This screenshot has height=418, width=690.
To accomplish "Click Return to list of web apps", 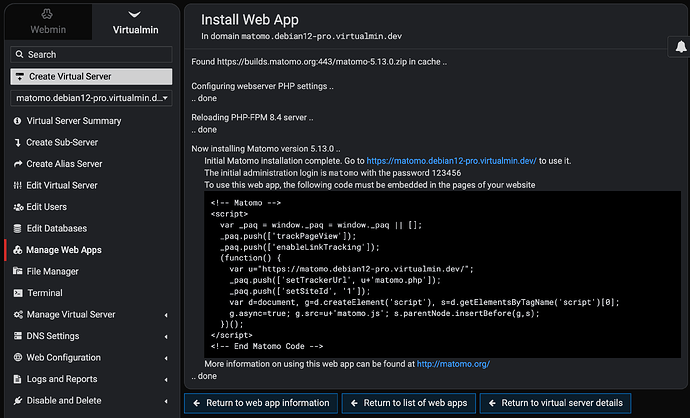I will coord(409,403).
